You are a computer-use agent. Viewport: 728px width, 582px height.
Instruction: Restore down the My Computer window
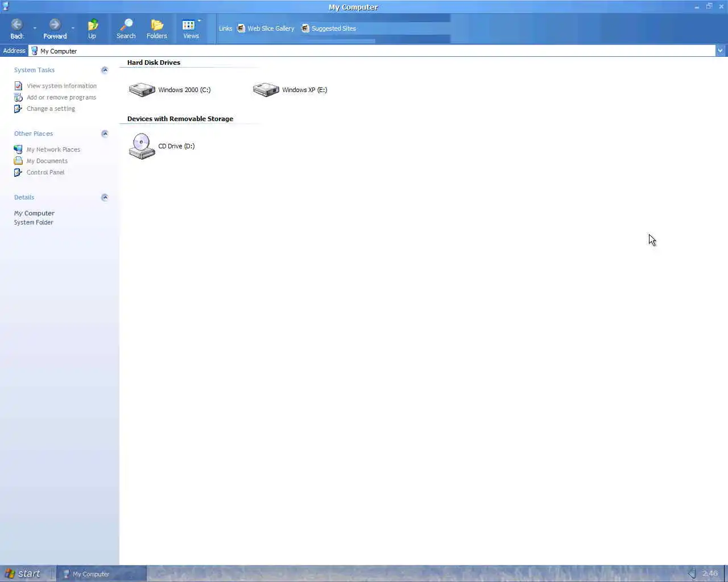tap(709, 6)
